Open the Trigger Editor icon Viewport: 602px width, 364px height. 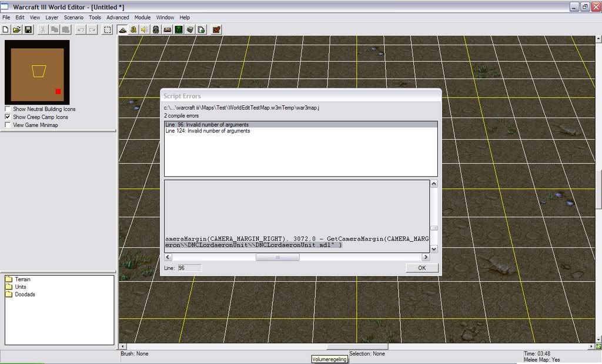pos(133,29)
